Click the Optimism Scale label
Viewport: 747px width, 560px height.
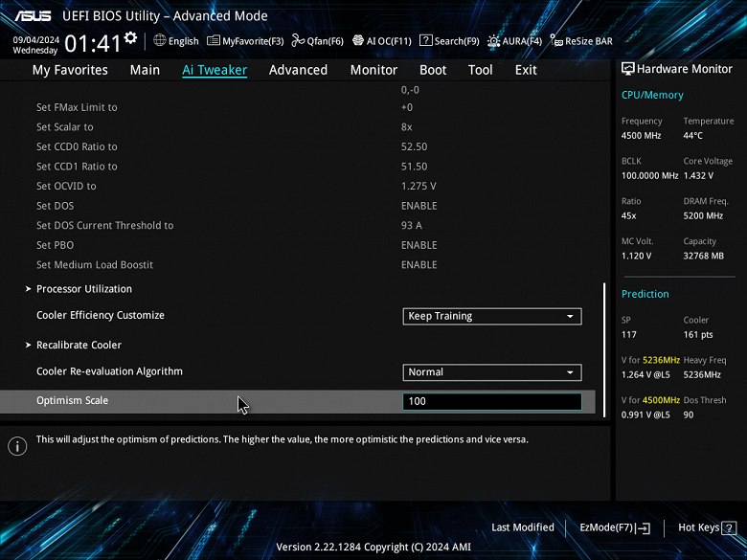click(x=73, y=400)
